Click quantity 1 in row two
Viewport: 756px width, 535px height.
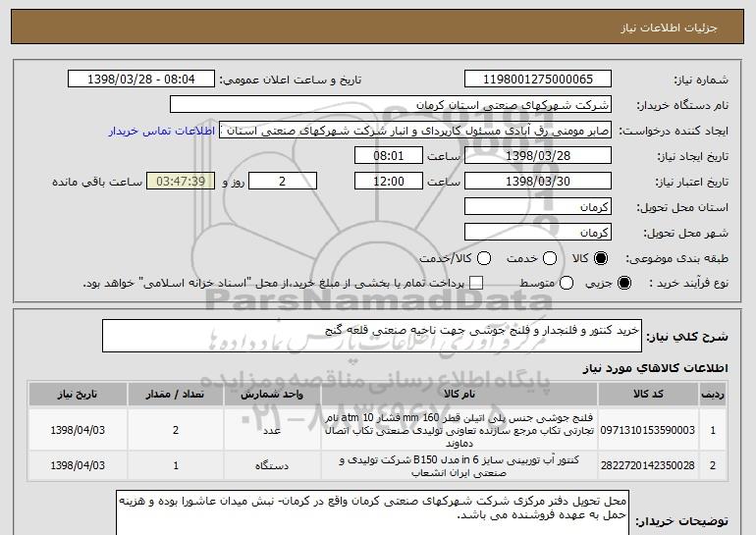176,465
